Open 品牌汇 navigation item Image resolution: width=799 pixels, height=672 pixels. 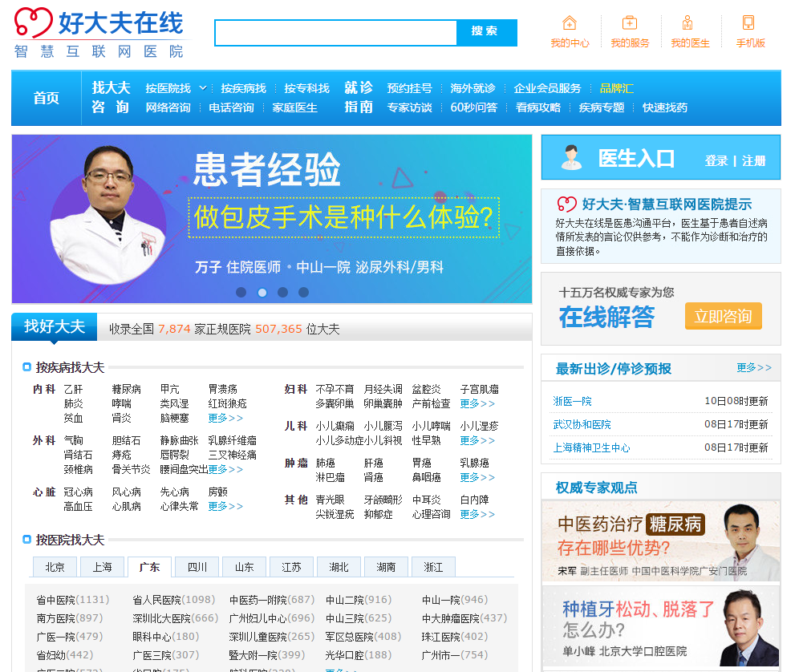(617, 88)
